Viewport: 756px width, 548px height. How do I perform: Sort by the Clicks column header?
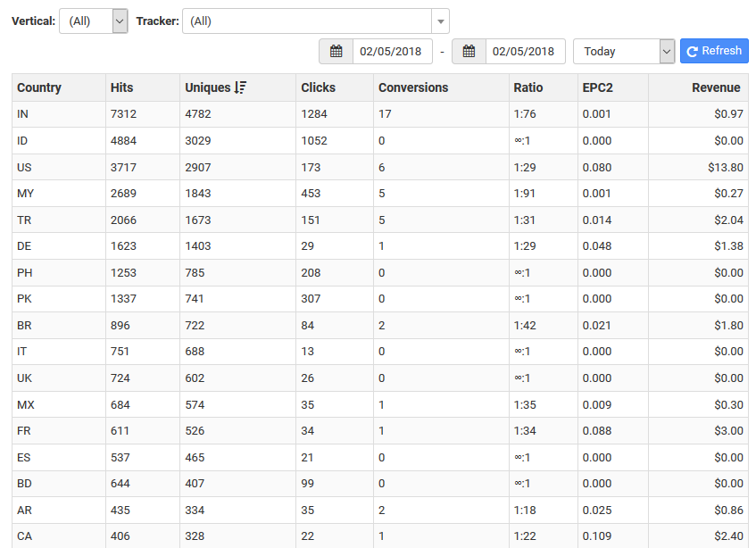click(319, 87)
